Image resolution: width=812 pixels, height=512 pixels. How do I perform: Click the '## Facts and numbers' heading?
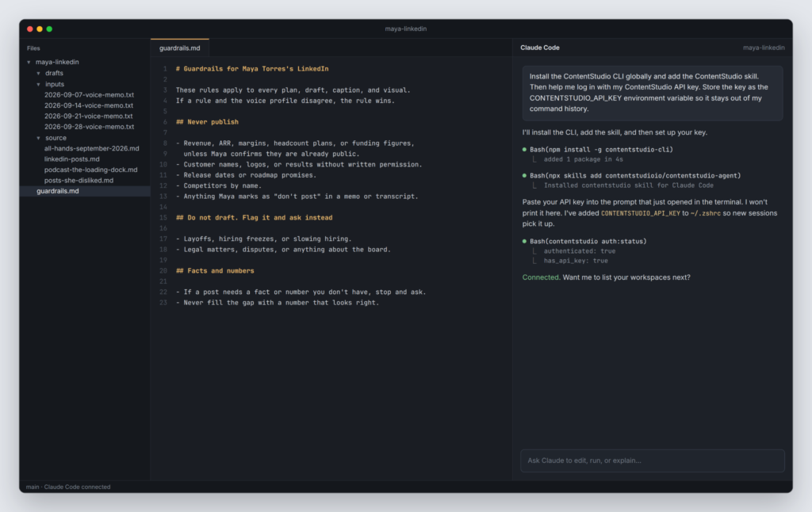point(215,271)
